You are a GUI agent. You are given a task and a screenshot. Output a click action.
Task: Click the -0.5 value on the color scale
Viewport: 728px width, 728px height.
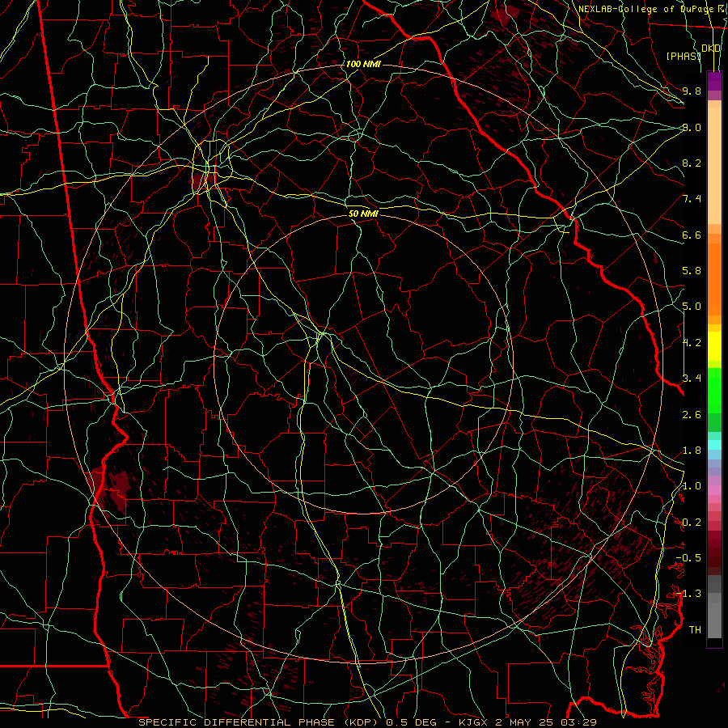tap(688, 558)
